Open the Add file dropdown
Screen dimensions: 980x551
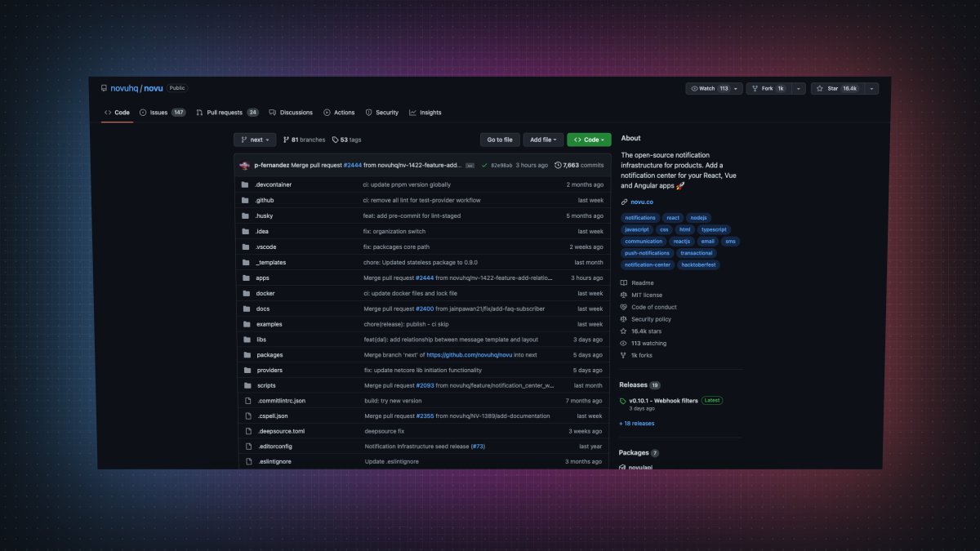tap(543, 139)
